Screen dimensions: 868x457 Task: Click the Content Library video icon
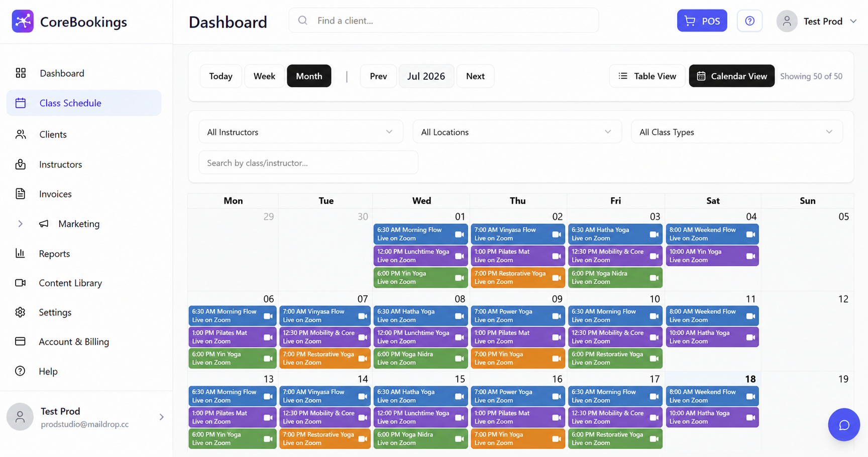pos(21,283)
